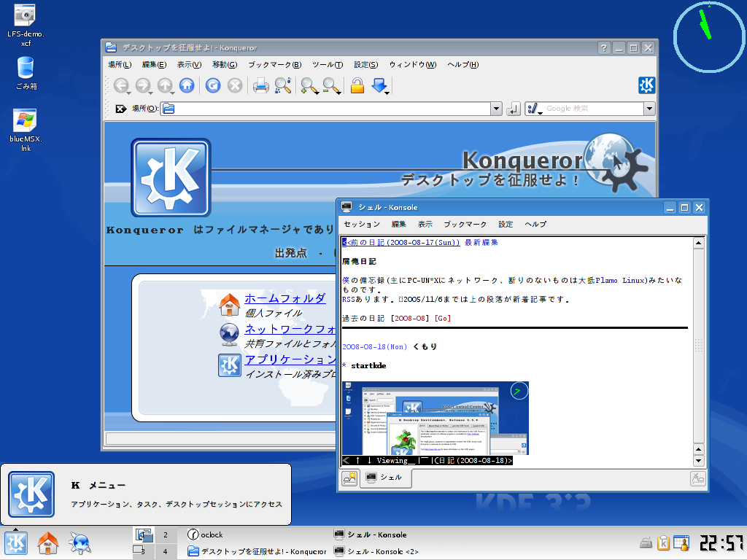This screenshot has height=560, width=747.
Task: Open the search engine selector icon
Action: point(535,109)
